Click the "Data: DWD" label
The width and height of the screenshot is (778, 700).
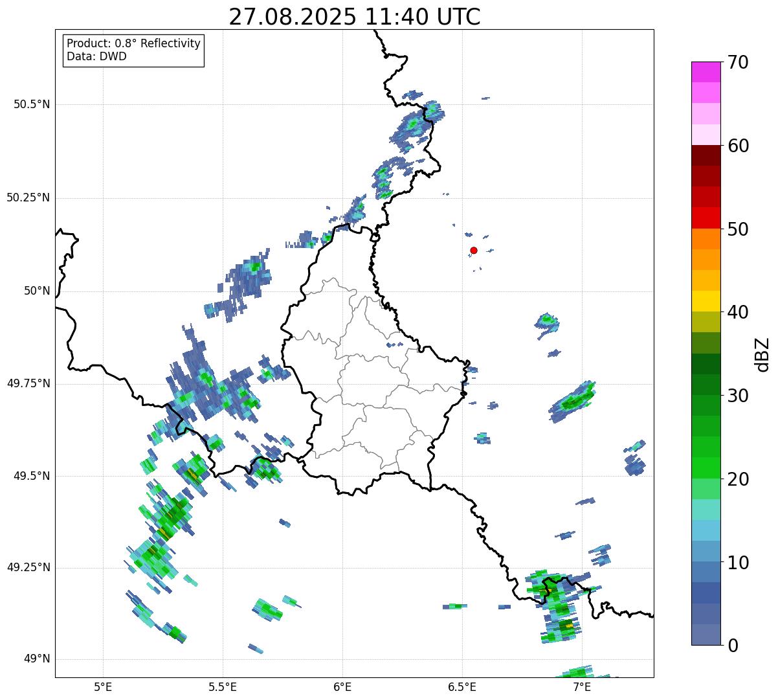[x=96, y=56]
